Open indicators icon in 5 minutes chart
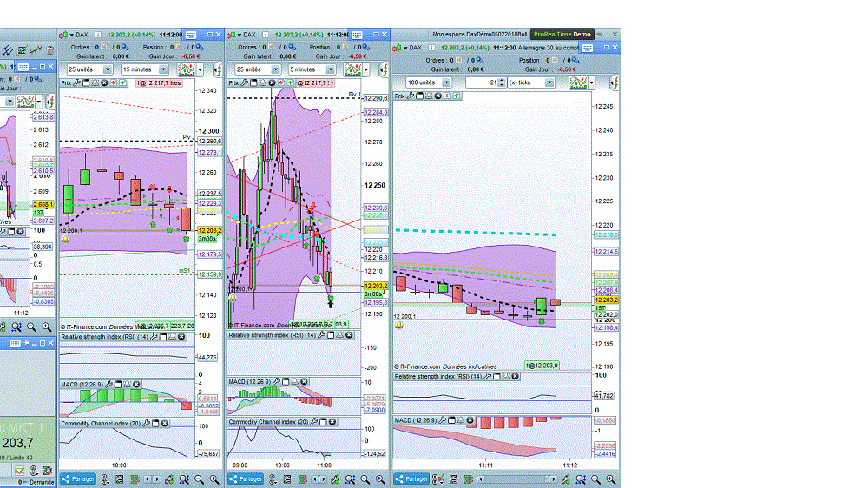Screen dimensions: 868x488 coord(352,69)
